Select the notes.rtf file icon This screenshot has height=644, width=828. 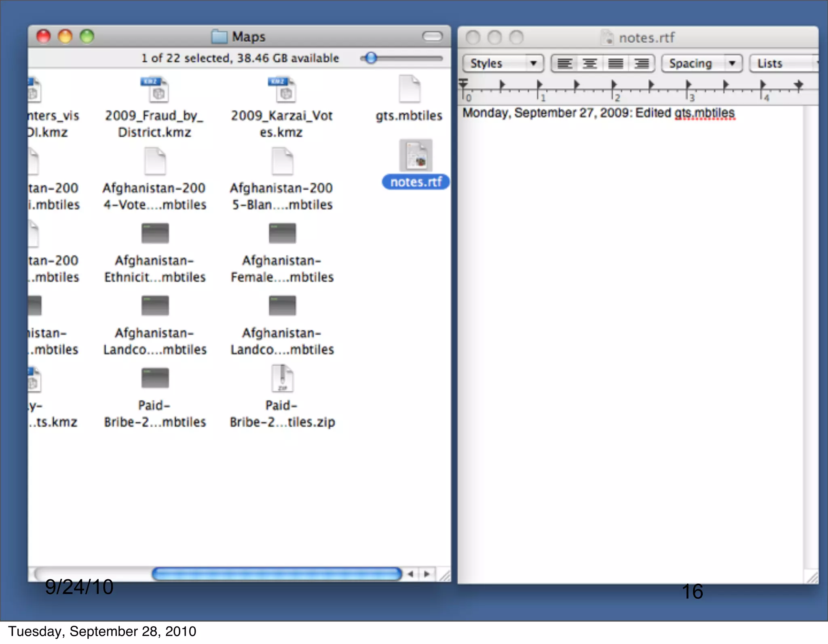click(x=416, y=156)
